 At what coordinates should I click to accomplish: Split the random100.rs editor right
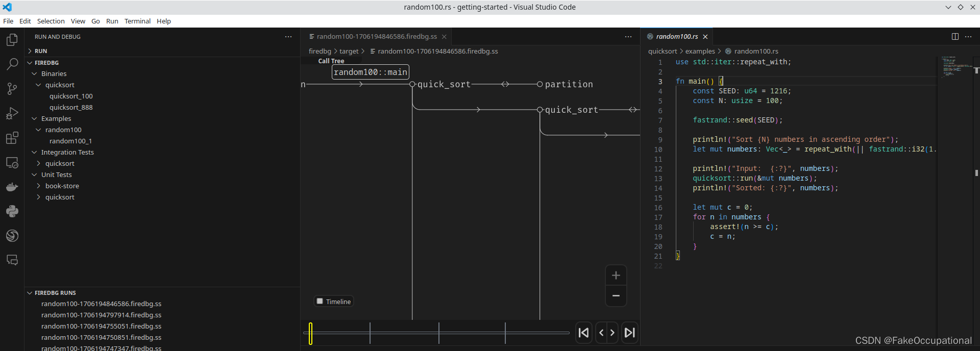tap(955, 37)
